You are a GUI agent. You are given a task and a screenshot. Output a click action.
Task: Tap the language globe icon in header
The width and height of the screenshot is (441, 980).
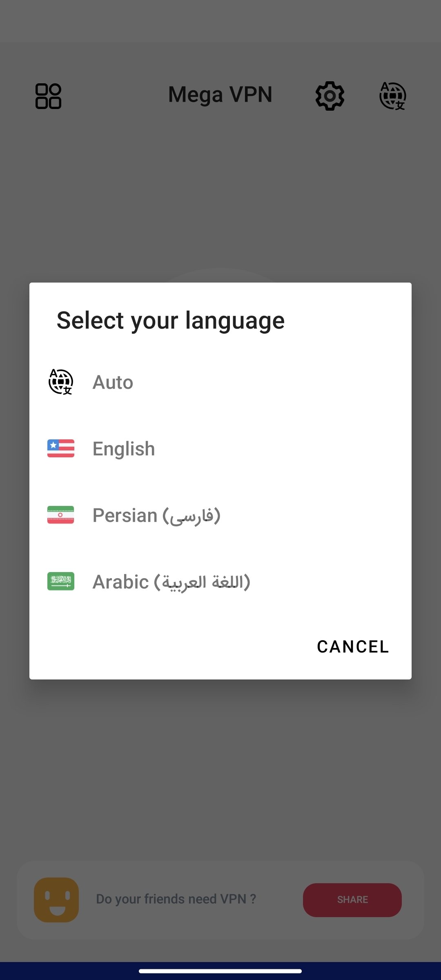pos(392,96)
